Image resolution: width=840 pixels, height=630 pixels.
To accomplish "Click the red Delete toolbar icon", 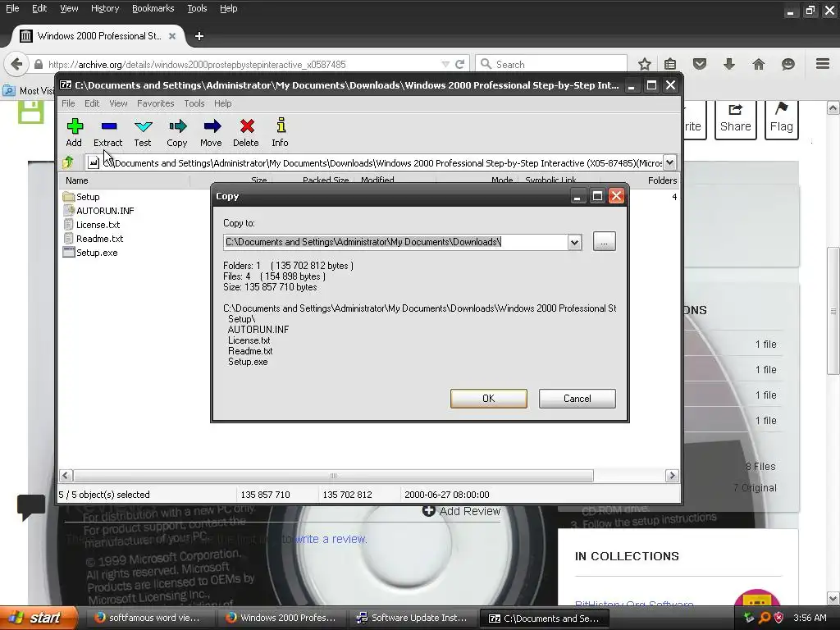I will tap(246, 132).
